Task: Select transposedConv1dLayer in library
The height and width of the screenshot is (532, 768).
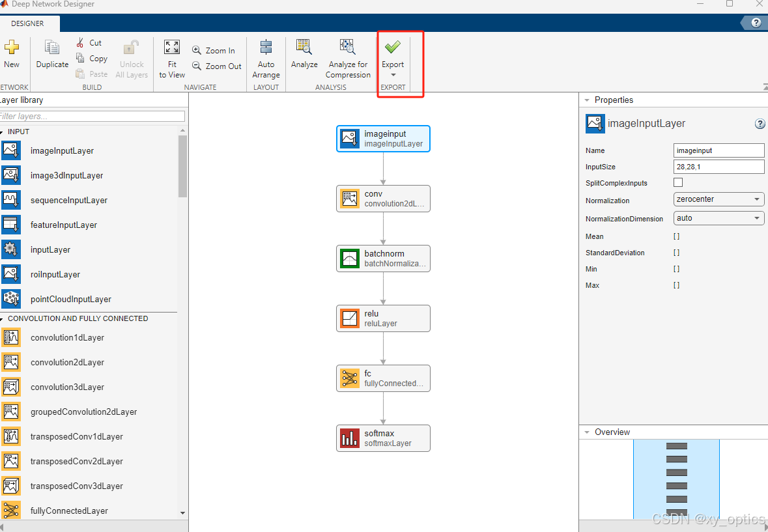Action: (76, 436)
